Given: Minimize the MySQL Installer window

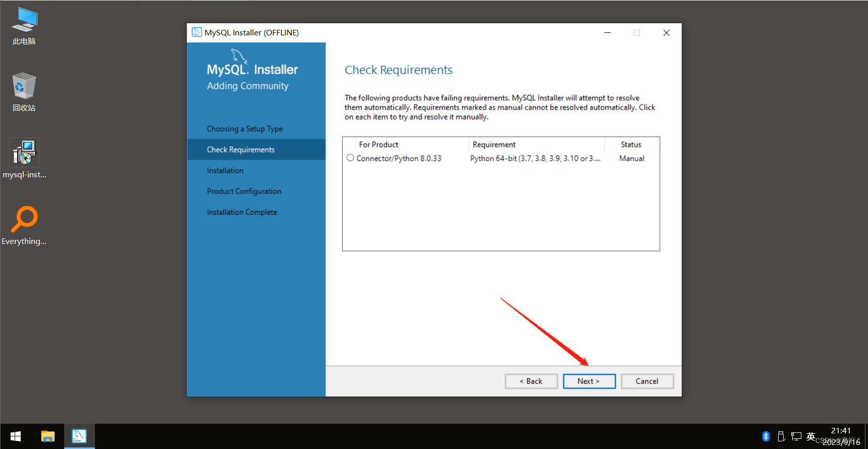Looking at the screenshot, I should click(x=607, y=33).
